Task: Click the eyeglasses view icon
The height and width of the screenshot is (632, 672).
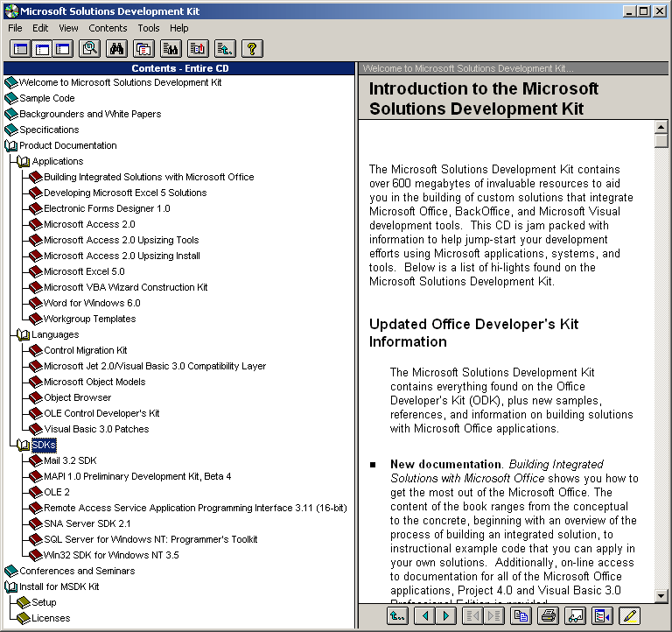Action: pos(575,616)
